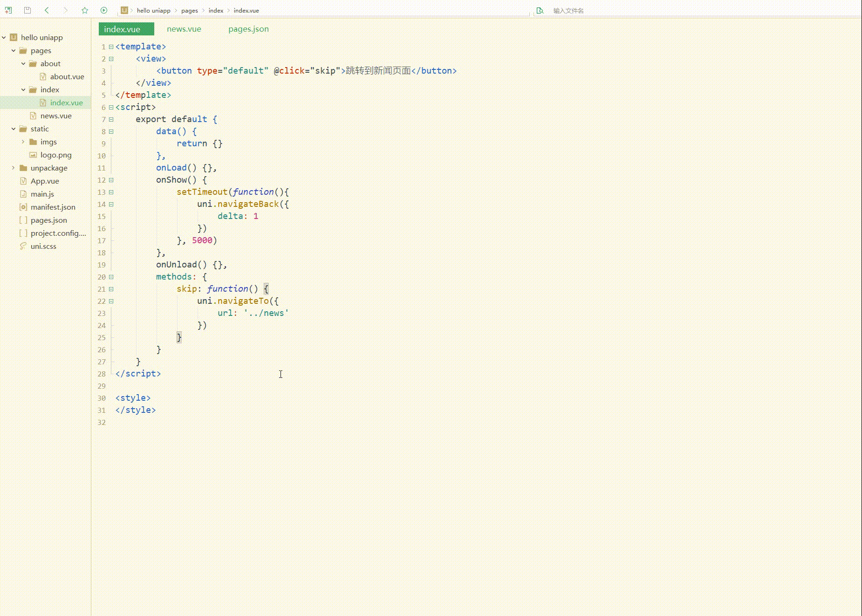The image size is (862, 616).
Task: Click the navigateBack call in code
Action: 248,204
